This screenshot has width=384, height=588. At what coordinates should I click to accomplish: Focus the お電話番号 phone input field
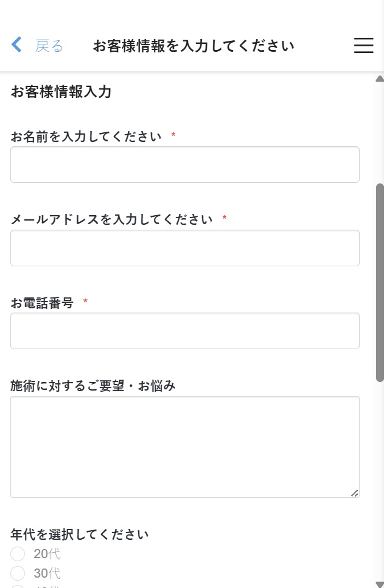184,331
